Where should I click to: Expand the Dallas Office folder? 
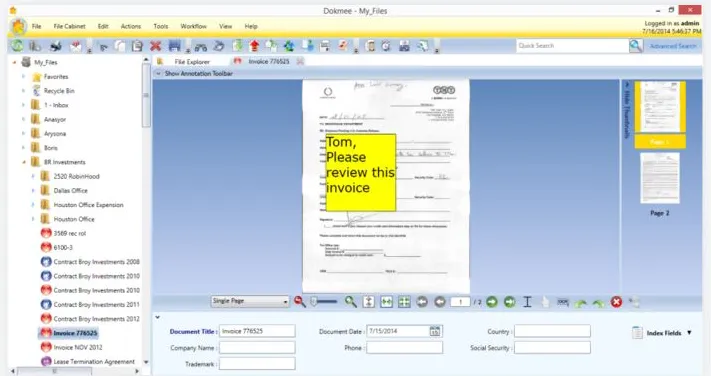[33, 190]
